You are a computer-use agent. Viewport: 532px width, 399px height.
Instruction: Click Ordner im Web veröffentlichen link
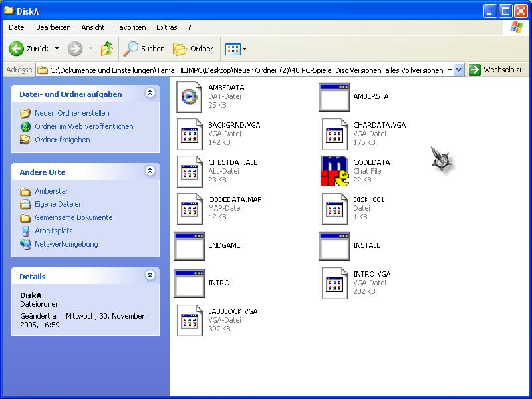coord(84,126)
